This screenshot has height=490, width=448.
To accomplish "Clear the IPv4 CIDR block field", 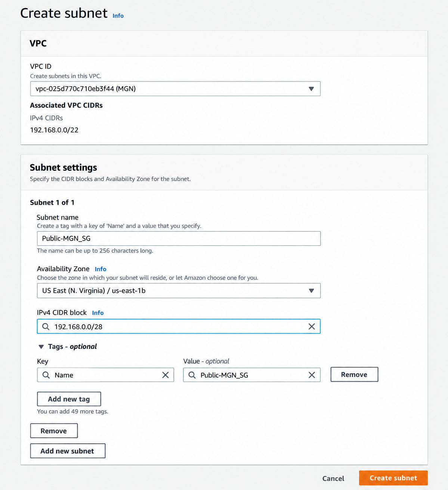I will pyautogui.click(x=312, y=326).
